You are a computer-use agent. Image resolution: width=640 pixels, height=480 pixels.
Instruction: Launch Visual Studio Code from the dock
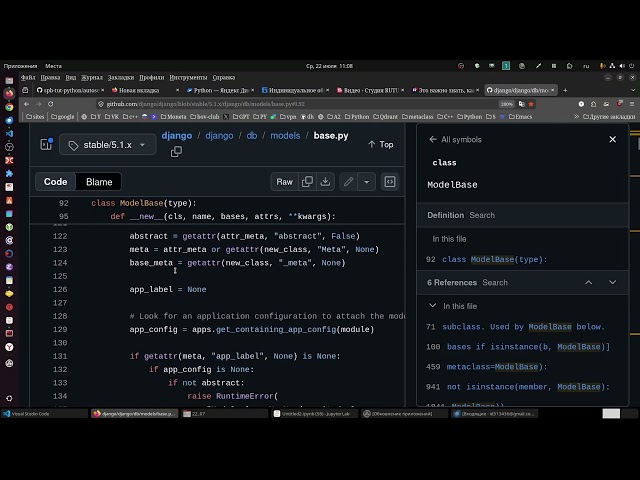coord(9,133)
